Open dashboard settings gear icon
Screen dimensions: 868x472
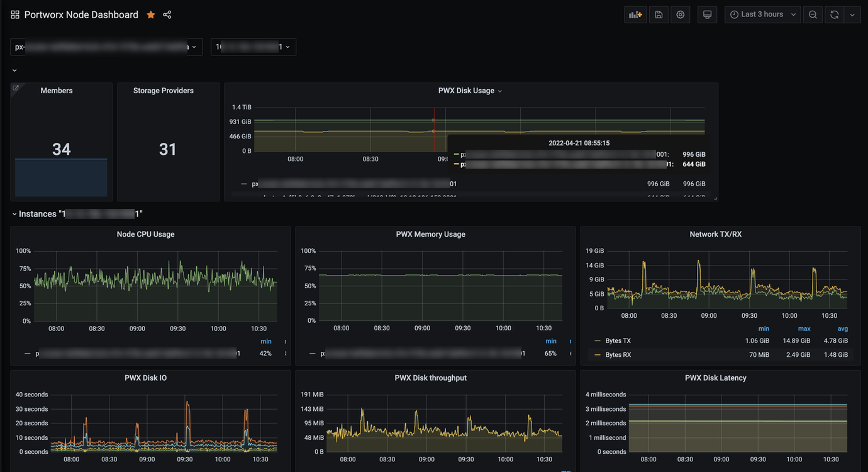pyautogui.click(x=680, y=14)
